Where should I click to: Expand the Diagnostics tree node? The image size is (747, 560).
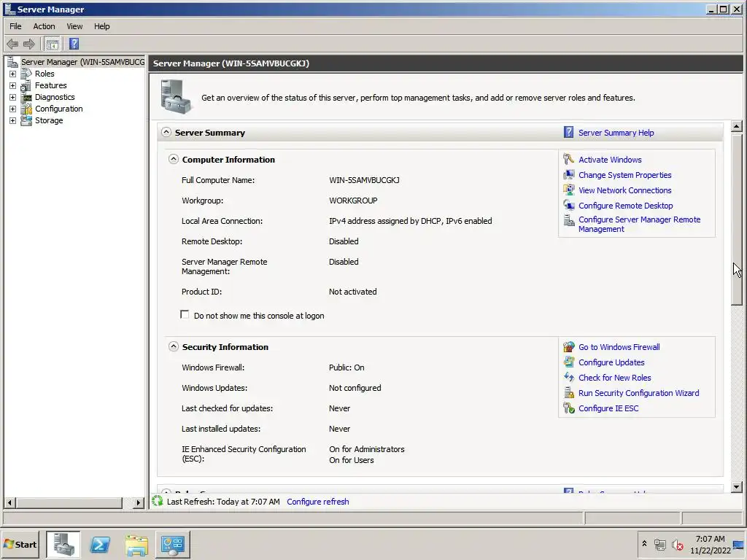pyautogui.click(x=13, y=98)
